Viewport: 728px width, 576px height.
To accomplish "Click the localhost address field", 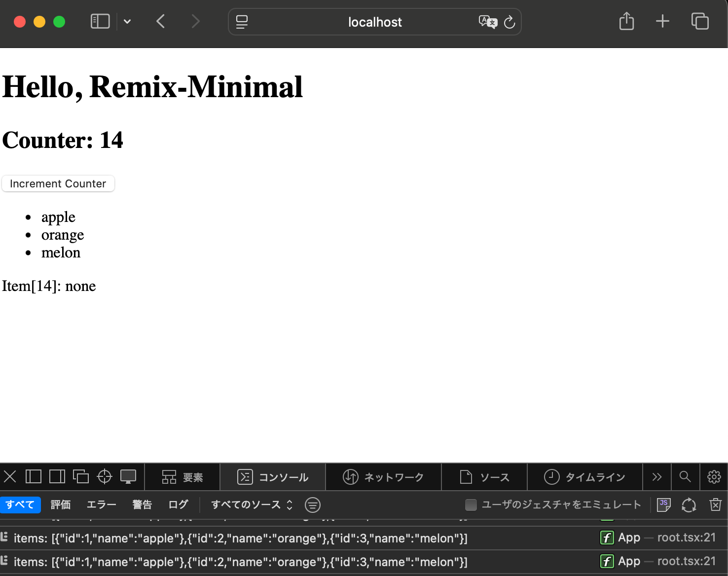I will [x=375, y=22].
